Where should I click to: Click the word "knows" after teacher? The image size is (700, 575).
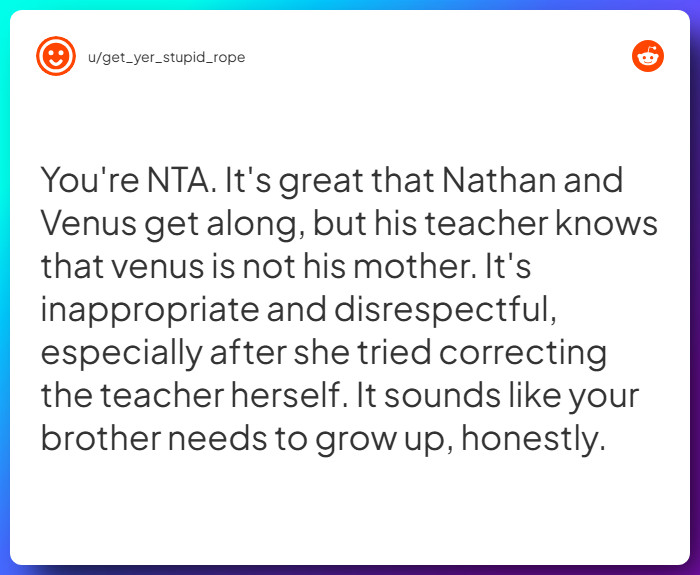(x=606, y=223)
